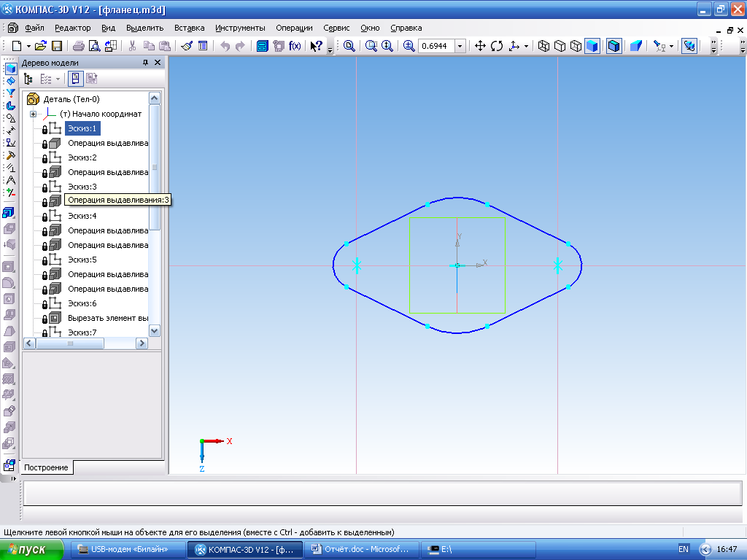
Task: Click the zoom in/out scale magnifier icon
Action: (409, 46)
